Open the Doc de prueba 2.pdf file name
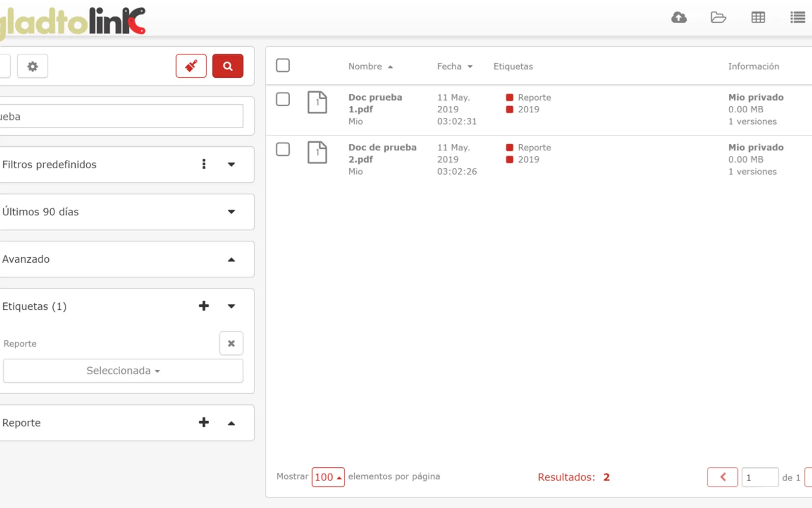Image resolution: width=812 pixels, height=508 pixels. pos(382,153)
